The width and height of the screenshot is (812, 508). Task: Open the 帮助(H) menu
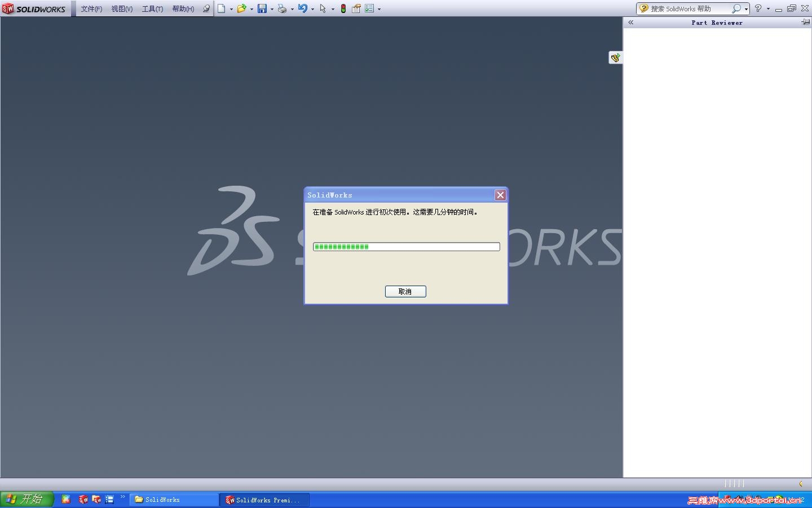(183, 9)
